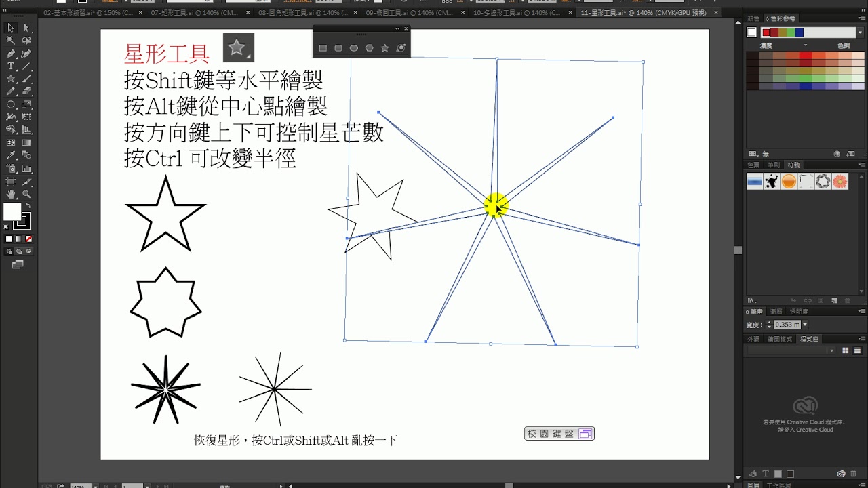This screenshot has height=488, width=868.
Task: Select the Zoom tool
Action: click(26, 195)
